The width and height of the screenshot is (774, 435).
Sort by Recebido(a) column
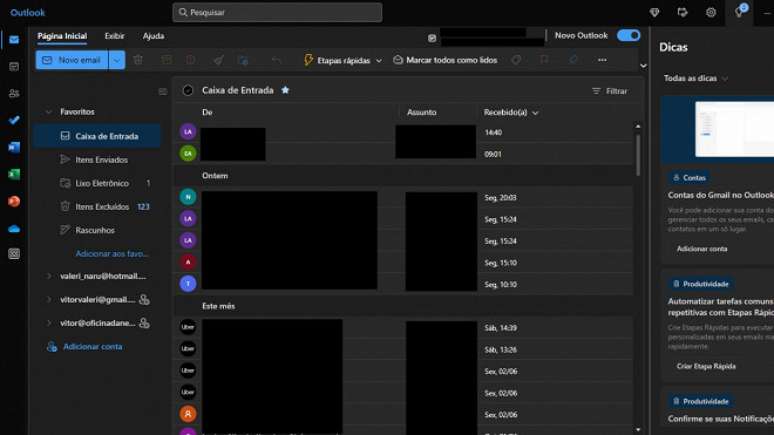(510, 113)
